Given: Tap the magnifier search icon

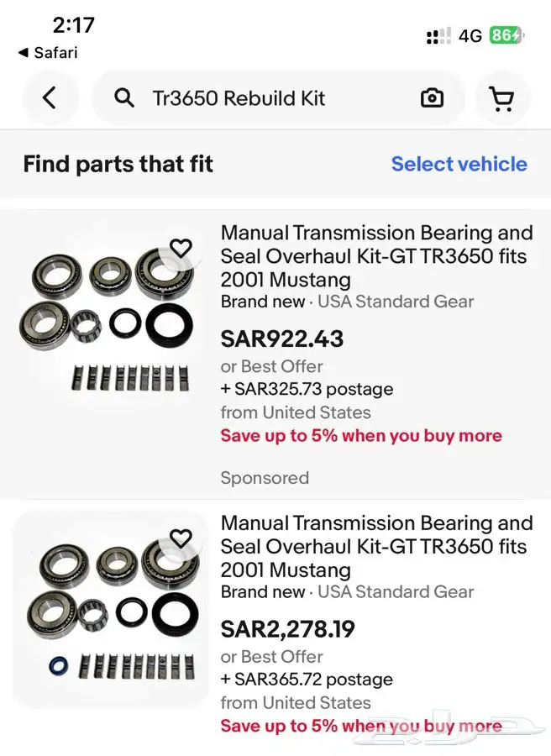Looking at the screenshot, I should pos(123,98).
